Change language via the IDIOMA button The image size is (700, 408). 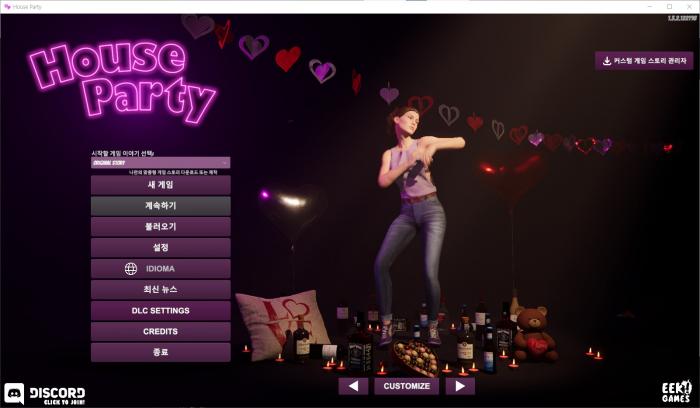(x=161, y=268)
